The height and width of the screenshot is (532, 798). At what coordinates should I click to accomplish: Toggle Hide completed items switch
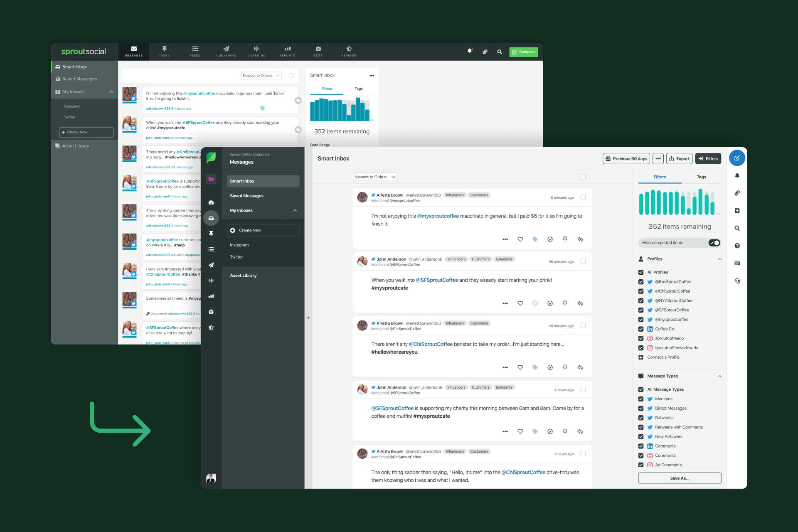click(714, 243)
